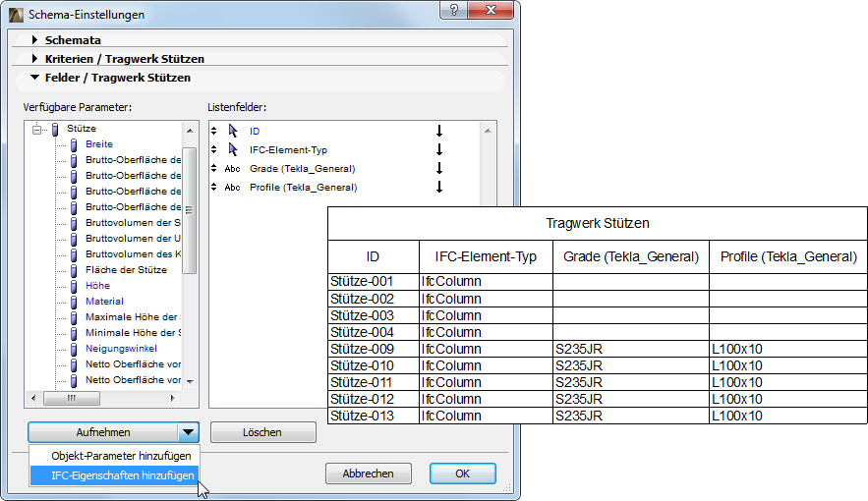This screenshot has width=868, height=501.
Task: Click the Schema-Einstellungen title bar app icon
Action: pyautogui.click(x=17, y=15)
